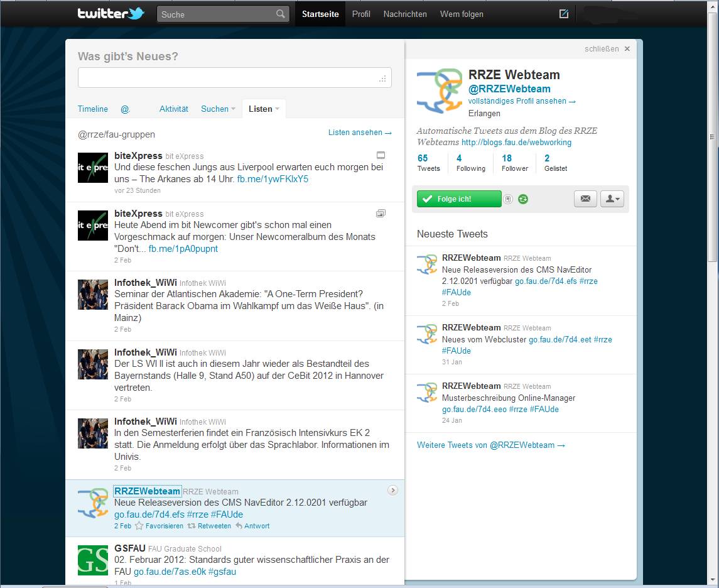Click the mobile notifications phone icon
The width and height of the screenshot is (719, 588).
pyautogui.click(x=509, y=199)
